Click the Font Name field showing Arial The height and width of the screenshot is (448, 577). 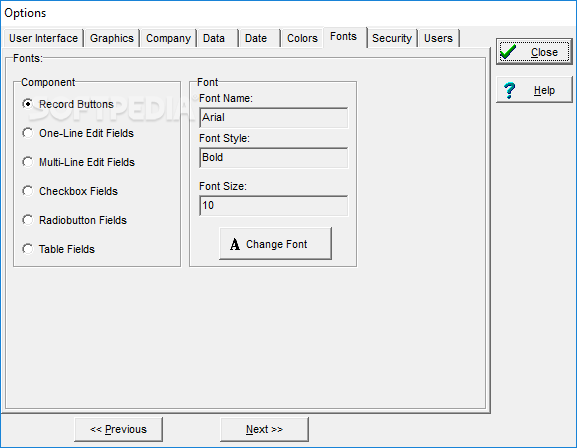point(273,118)
